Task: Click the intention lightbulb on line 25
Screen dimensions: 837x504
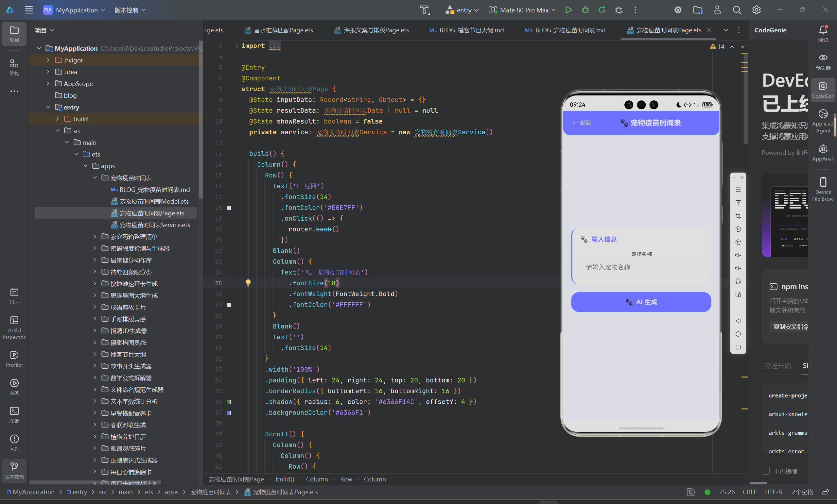Action: 248,283
